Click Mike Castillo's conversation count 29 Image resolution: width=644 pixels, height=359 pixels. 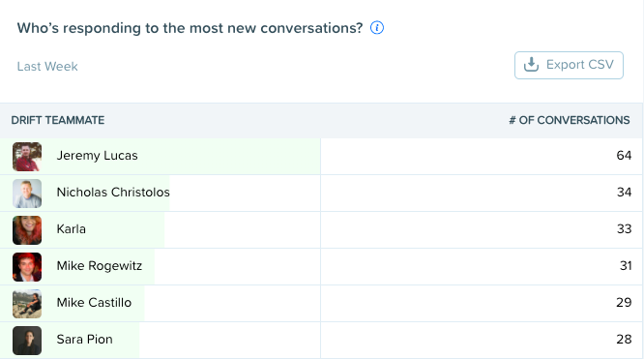(x=624, y=302)
